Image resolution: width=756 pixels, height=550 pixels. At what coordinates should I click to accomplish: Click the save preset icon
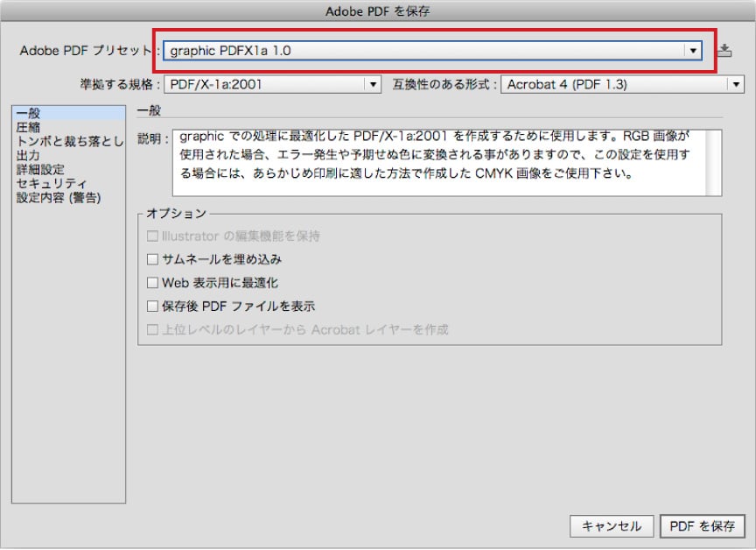724,51
